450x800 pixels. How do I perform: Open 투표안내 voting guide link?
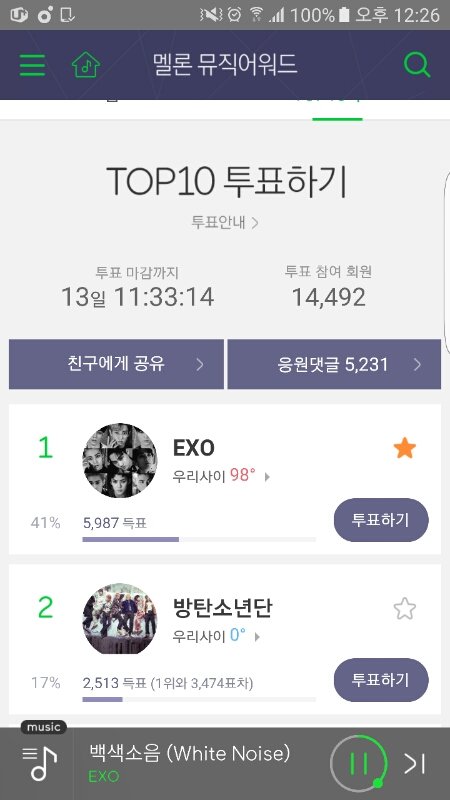225,222
